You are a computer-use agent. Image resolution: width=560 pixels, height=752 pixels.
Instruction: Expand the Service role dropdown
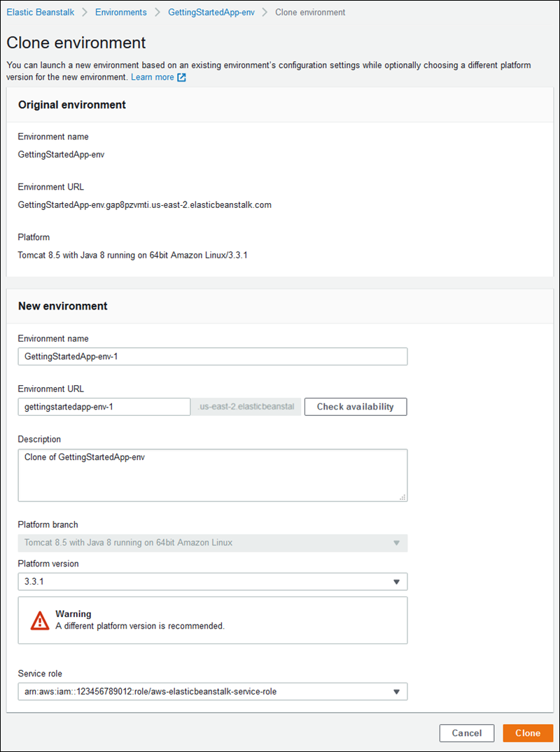396,692
